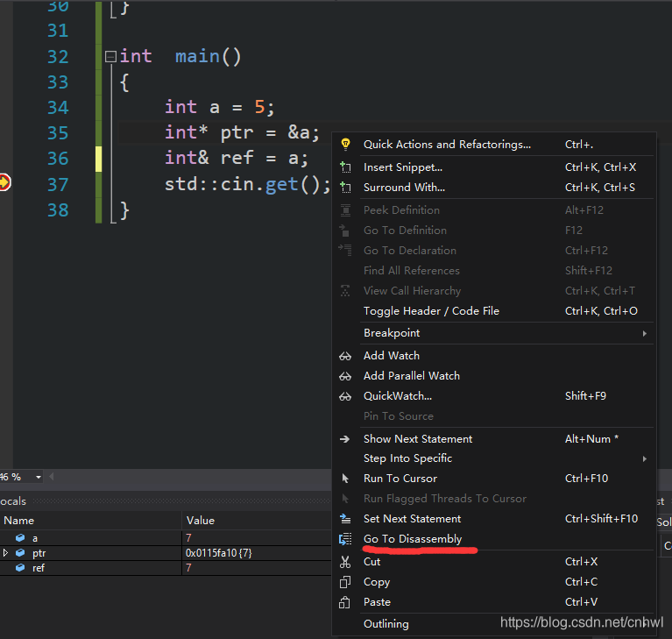Select the 'a' row name in Locals

[x=35, y=538]
